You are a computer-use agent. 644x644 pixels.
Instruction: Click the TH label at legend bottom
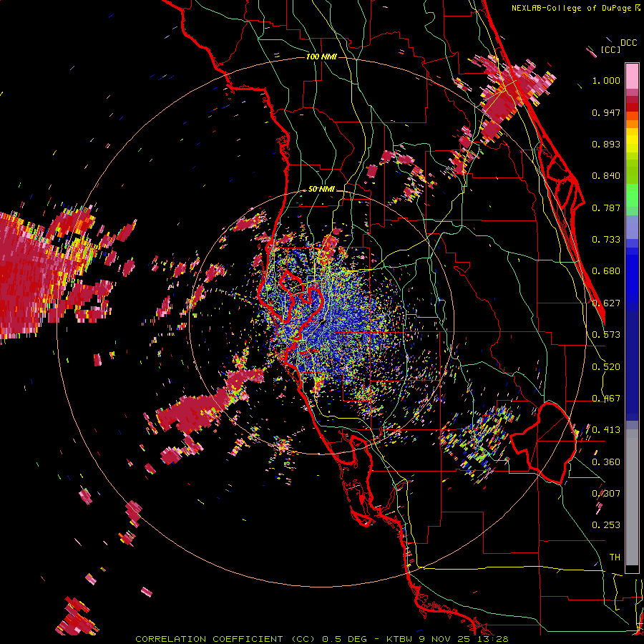(x=615, y=557)
